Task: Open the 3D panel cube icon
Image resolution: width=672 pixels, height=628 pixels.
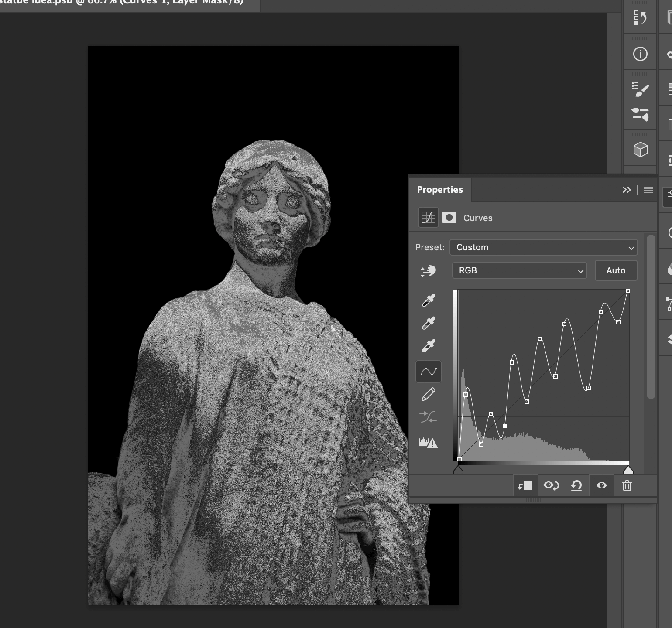Action: tap(640, 150)
